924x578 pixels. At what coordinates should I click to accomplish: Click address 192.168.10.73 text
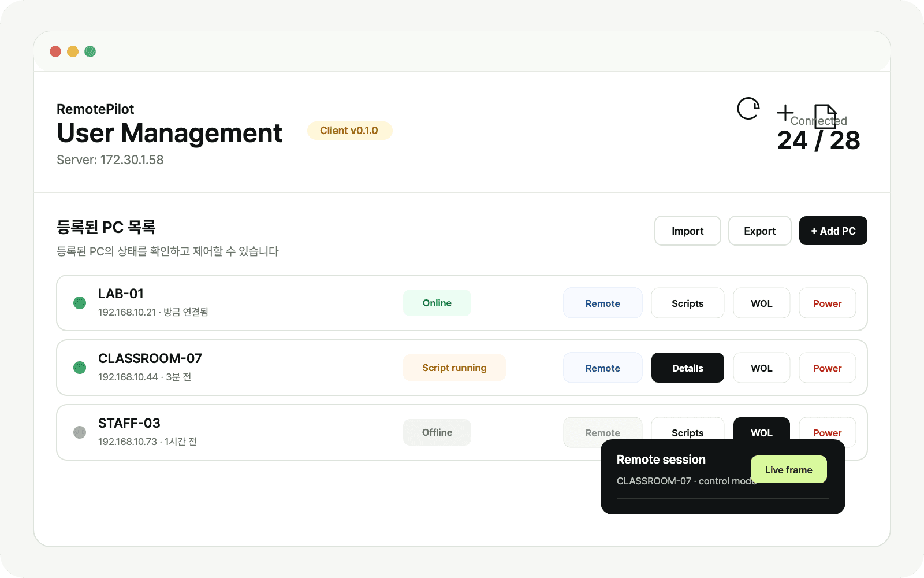click(x=128, y=442)
